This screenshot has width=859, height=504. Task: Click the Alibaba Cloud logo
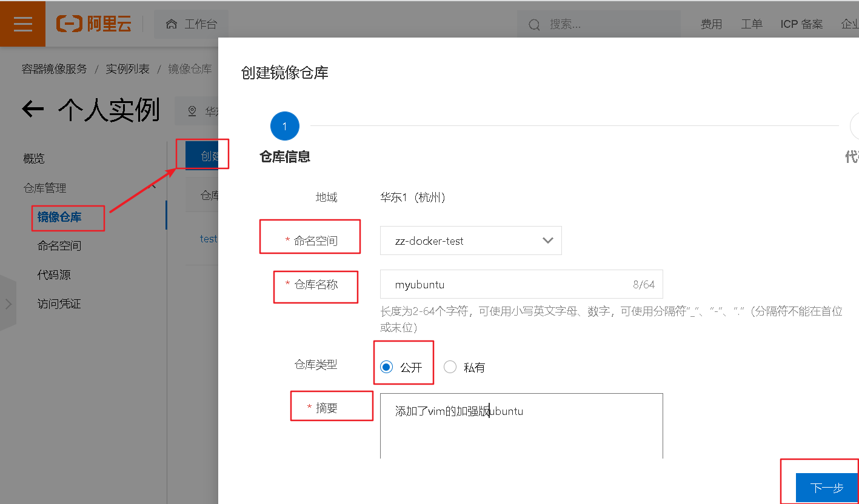point(94,24)
